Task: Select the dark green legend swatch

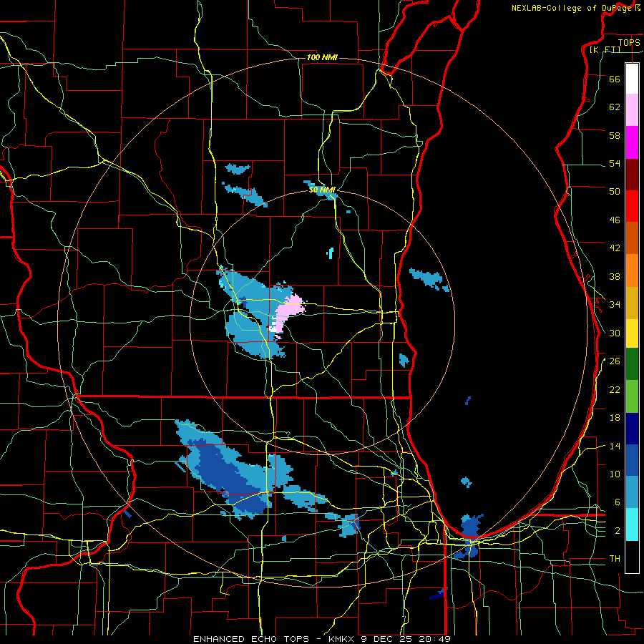Action: point(632,364)
